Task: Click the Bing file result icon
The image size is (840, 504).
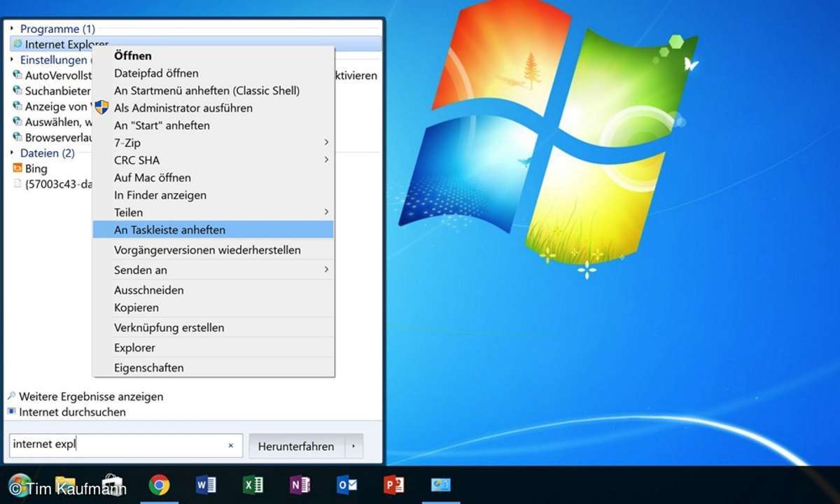Action: (17, 168)
